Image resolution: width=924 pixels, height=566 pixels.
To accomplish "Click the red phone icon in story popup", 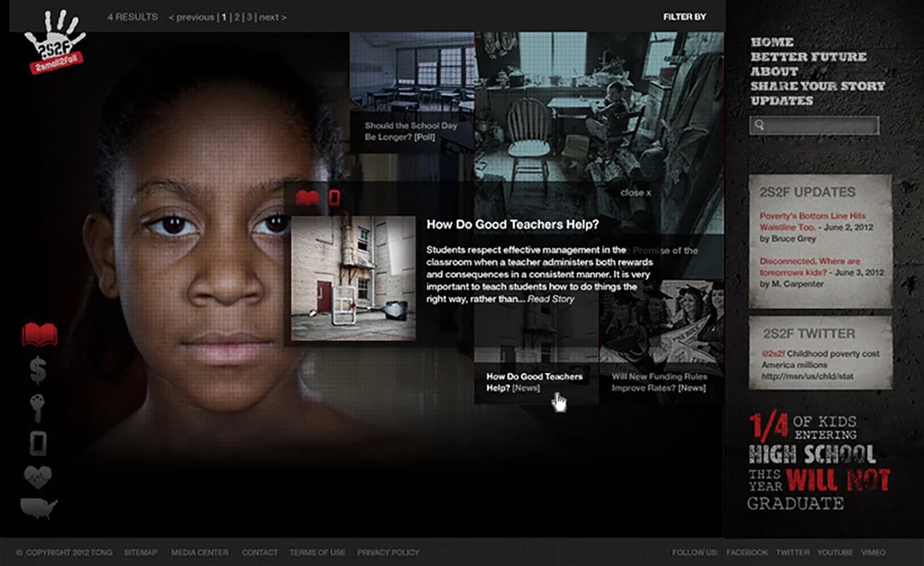I will [334, 197].
